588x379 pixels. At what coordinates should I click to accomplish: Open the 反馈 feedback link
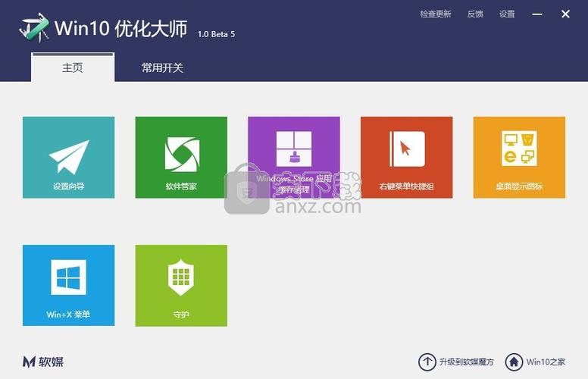[x=475, y=14]
